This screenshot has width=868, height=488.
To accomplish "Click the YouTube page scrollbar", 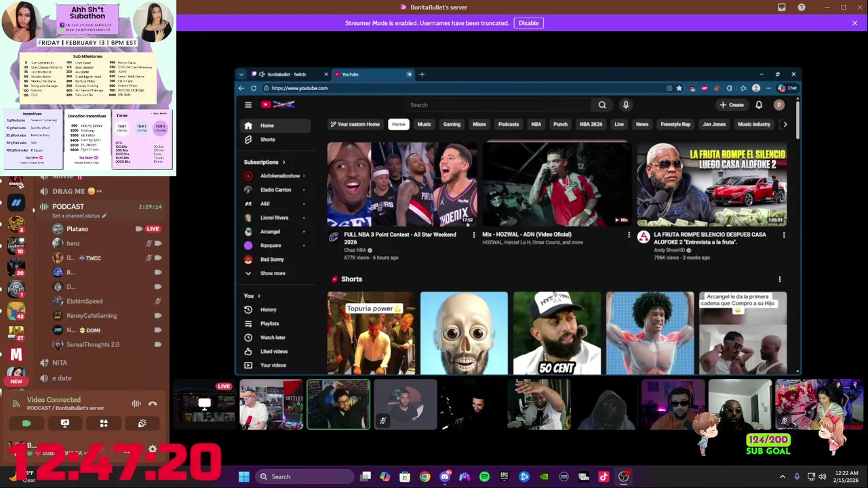I will (797, 121).
